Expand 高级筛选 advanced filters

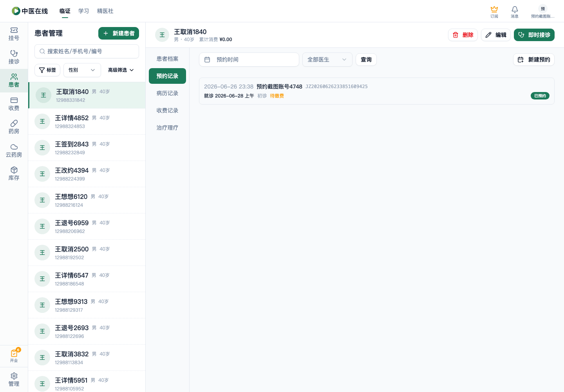[x=121, y=70]
